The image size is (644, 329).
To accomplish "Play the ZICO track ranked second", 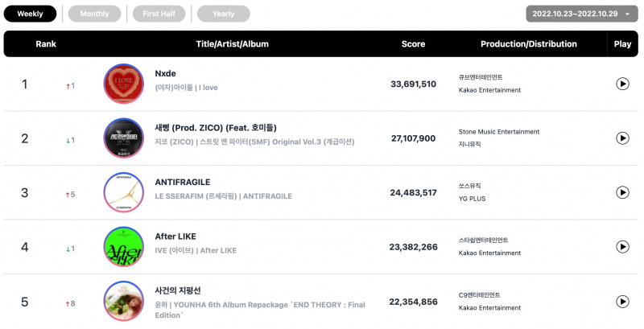I will click(x=622, y=138).
